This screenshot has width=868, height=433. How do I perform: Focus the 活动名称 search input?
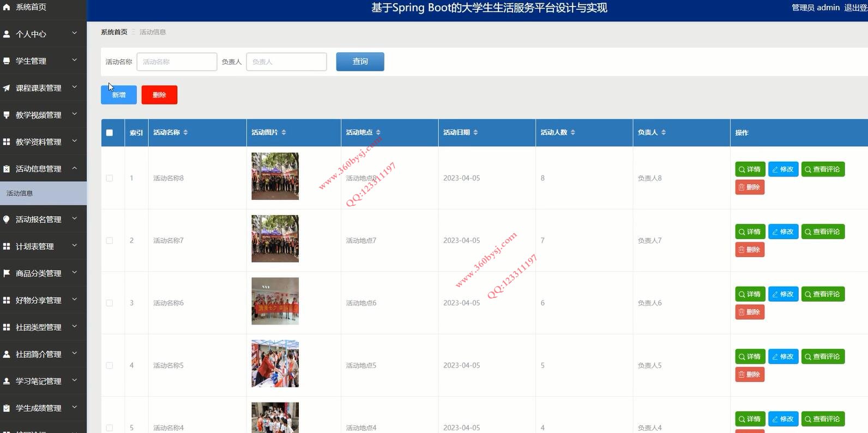(177, 62)
